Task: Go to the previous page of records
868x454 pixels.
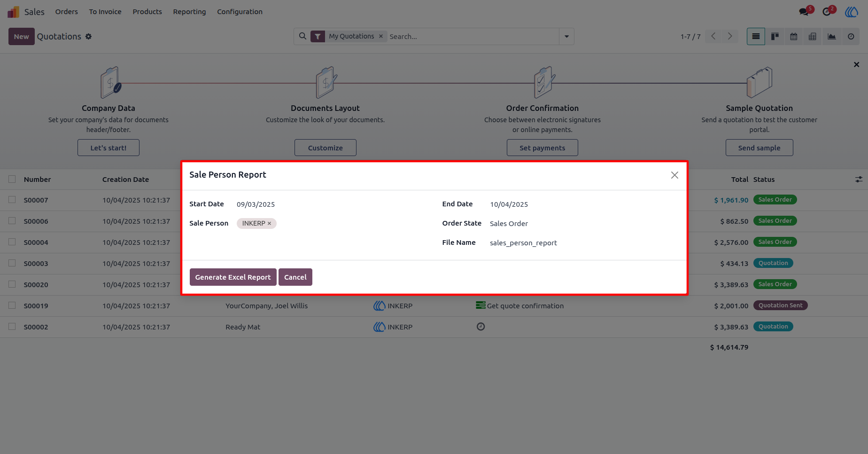Action: (x=713, y=37)
